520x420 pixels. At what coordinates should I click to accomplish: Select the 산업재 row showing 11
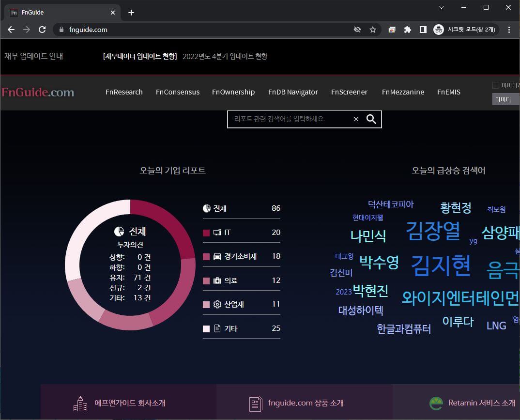pyautogui.click(x=242, y=304)
